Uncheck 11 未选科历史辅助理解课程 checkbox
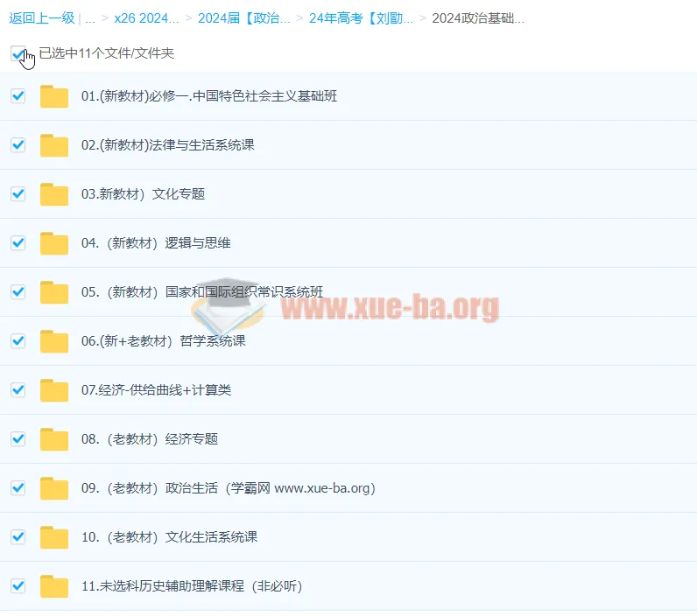Screen dimensions: 697x616 pos(18,586)
